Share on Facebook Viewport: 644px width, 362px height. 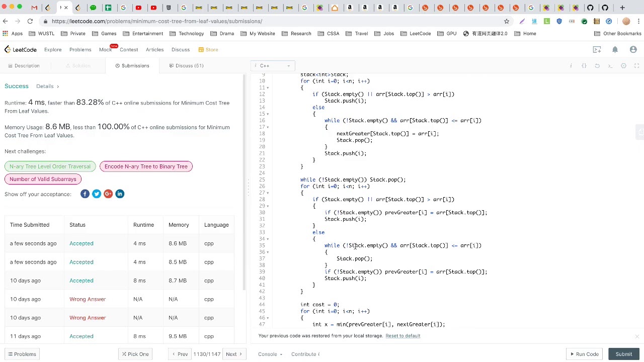tap(85, 194)
